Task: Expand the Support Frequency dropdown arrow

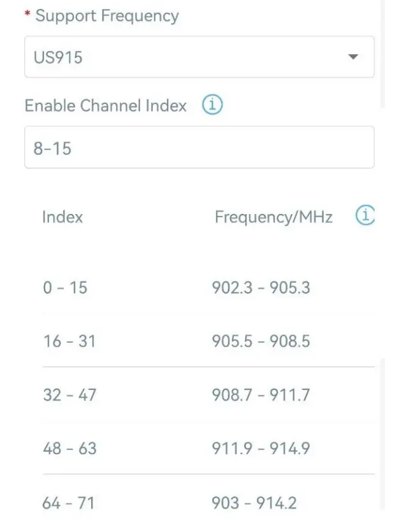Action: [x=354, y=57]
